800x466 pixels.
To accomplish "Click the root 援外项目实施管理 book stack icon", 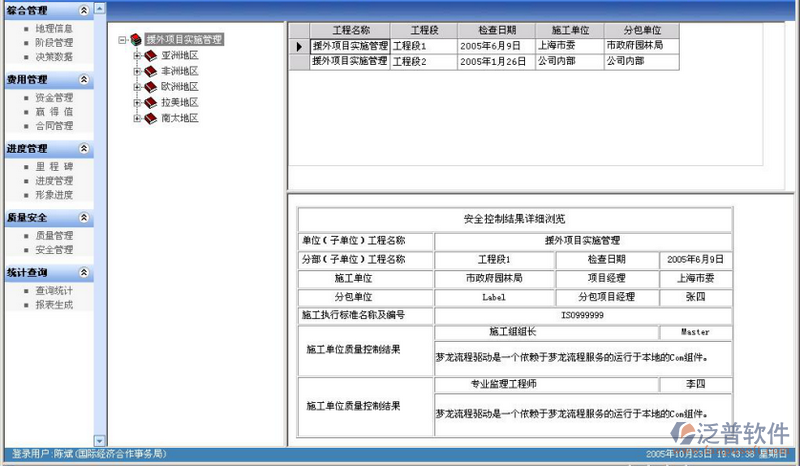I will (136, 40).
